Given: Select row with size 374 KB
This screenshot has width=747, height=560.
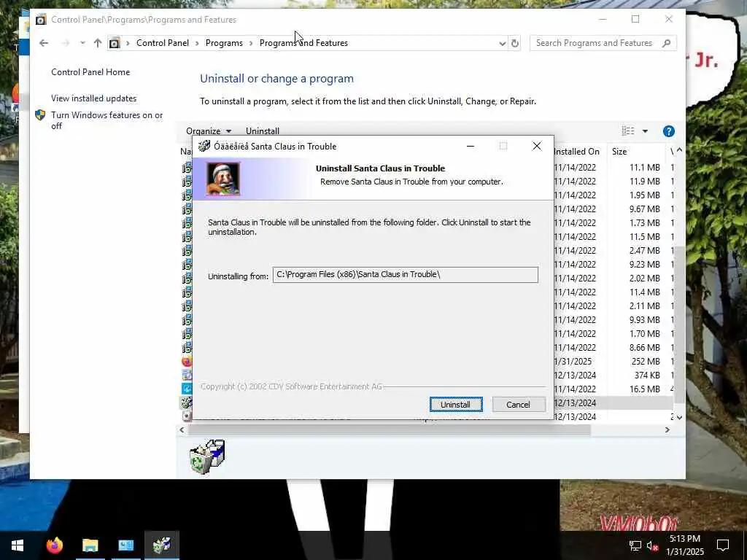Looking at the screenshot, I should (x=427, y=375).
